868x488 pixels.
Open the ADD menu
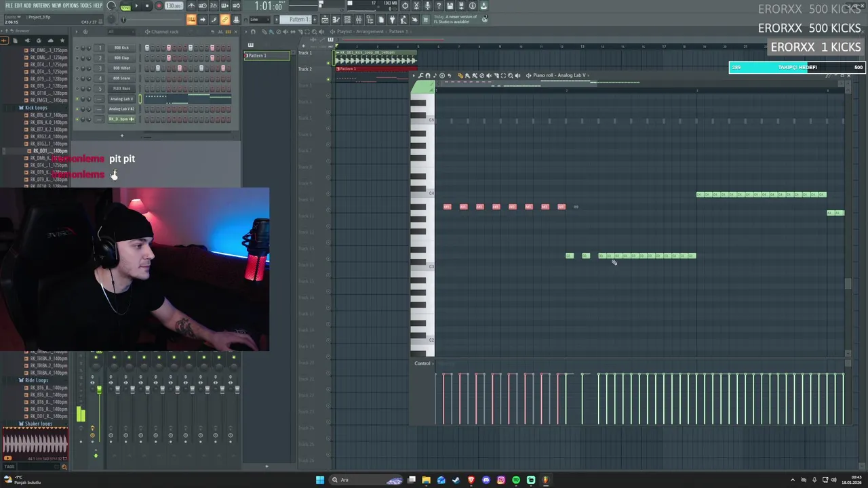coord(27,5)
